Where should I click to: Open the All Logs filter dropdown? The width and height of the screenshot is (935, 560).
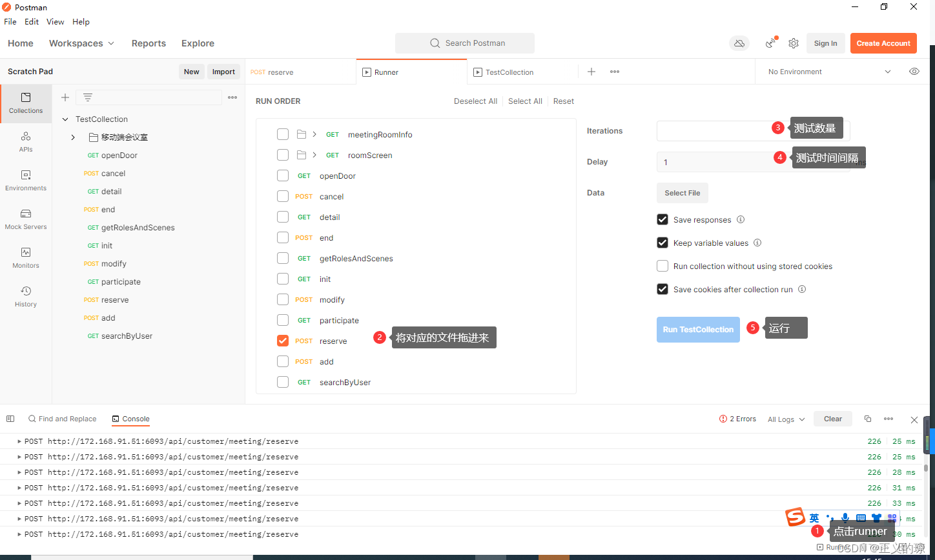tap(786, 419)
